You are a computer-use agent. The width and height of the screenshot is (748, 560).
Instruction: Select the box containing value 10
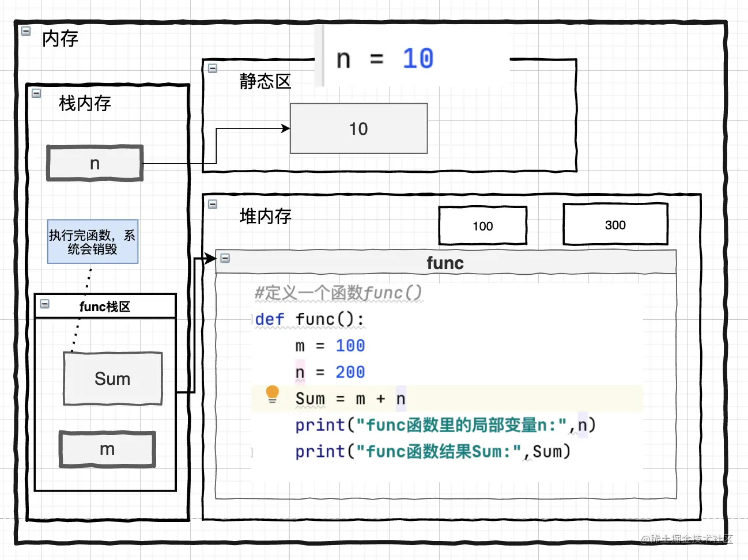pos(358,128)
